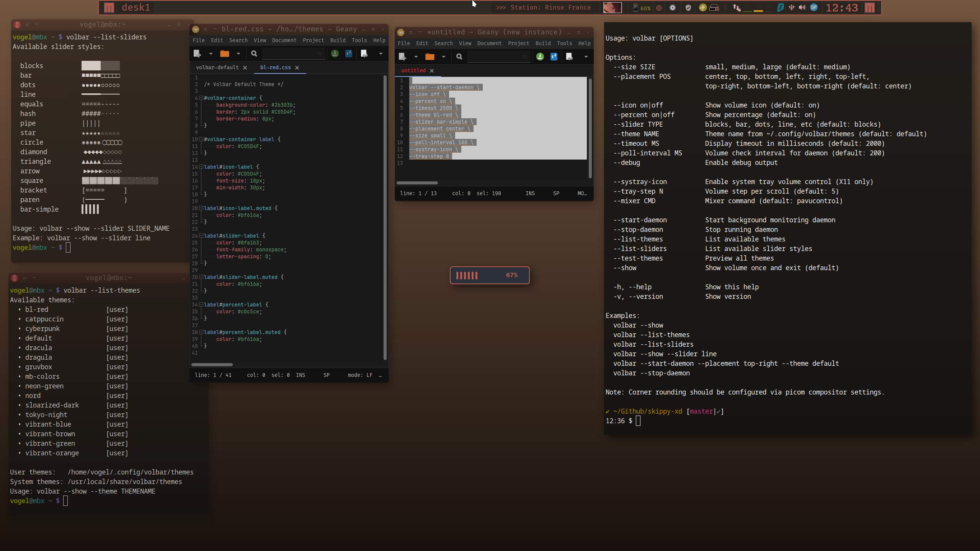The image size is (980, 551).
Task: Click Save icon in bl-red.css Geany toolbar
Action: pyautogui.click(x=335, y=54)
